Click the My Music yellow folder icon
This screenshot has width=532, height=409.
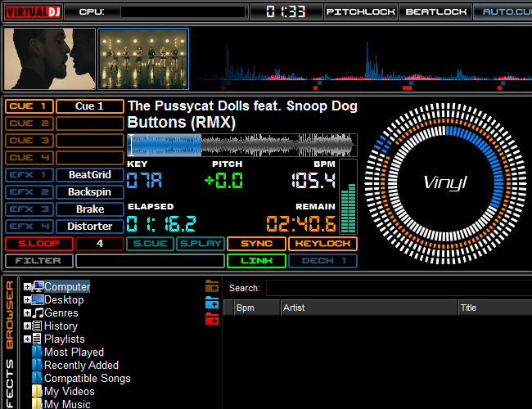(x=38, y=403)
